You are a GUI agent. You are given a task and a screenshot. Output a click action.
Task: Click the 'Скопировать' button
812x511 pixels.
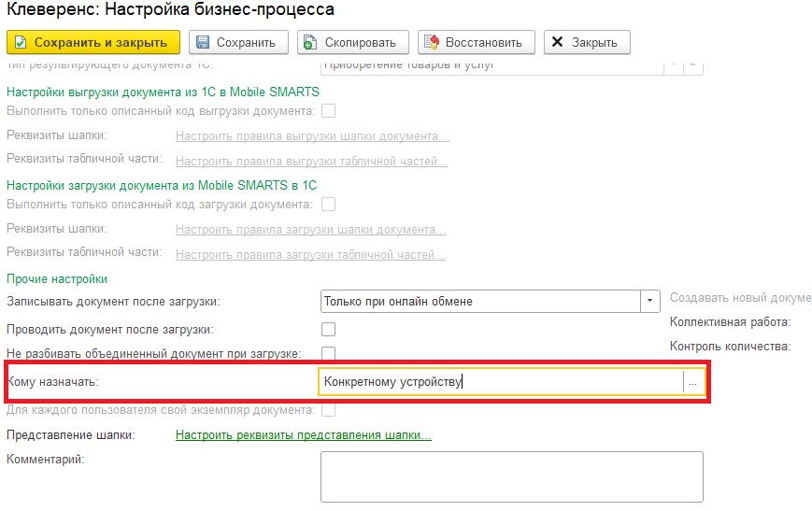pos(352,42)
